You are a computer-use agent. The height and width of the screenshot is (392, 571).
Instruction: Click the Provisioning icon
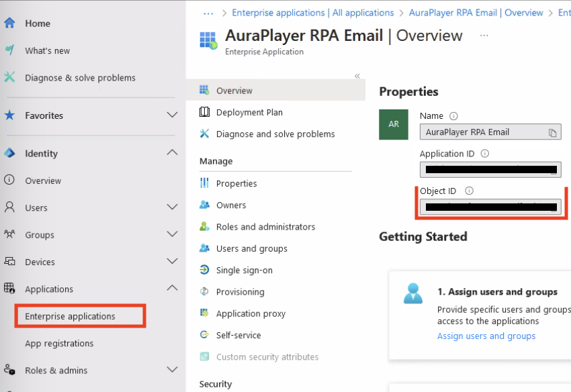[x=204, y=291]
